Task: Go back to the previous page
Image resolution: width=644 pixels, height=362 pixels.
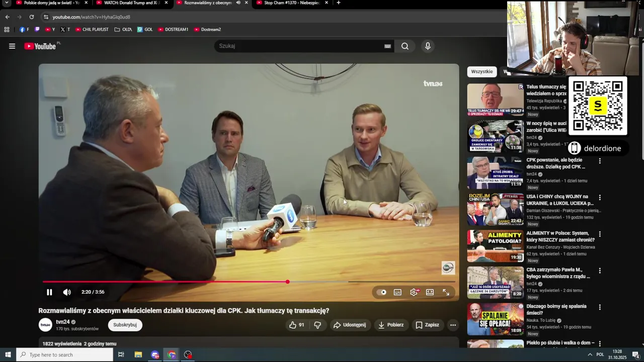Action: 7,17
